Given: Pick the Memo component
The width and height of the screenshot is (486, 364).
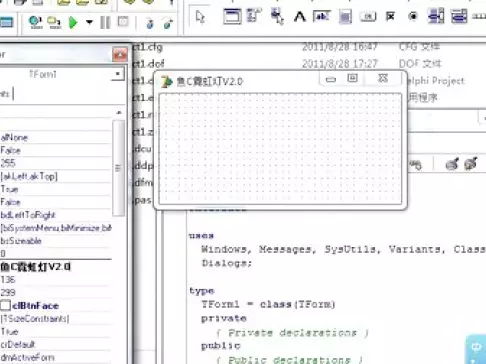Looking at the screenshot, I should click(345, 16).
